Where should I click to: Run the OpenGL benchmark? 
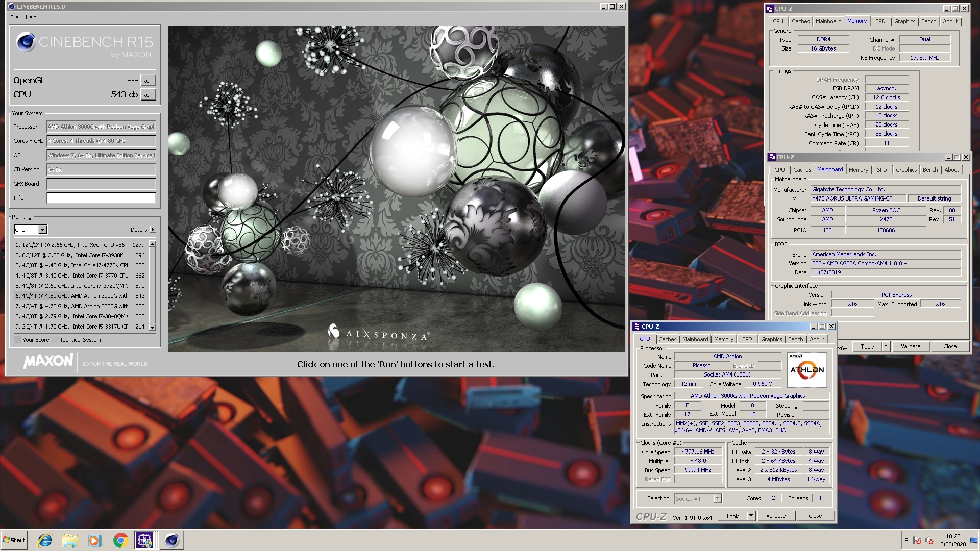pyautogui.click(x=148, y=81)
